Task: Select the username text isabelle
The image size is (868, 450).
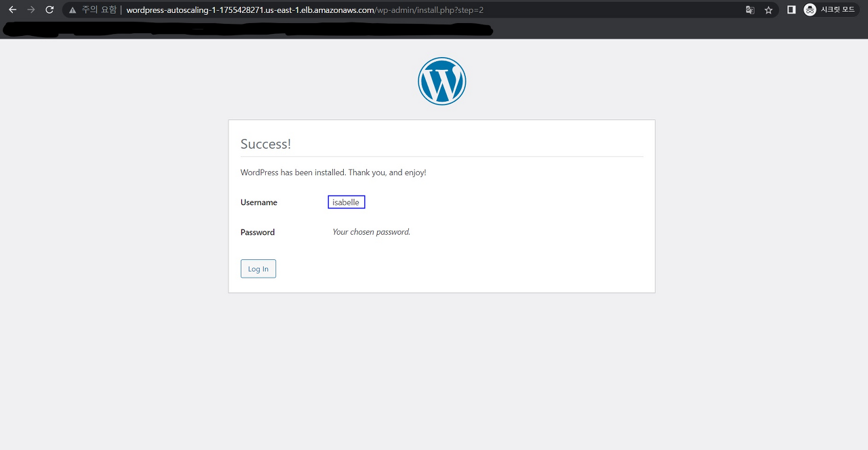Action: (x=346, y=202)
